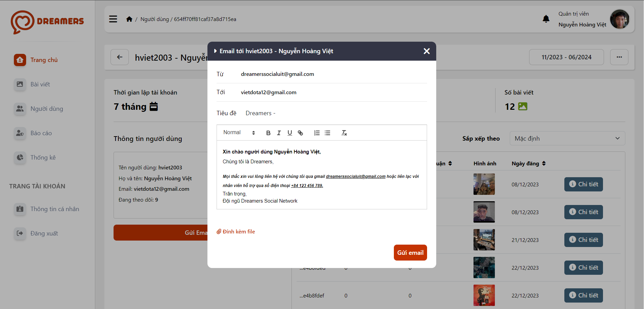The height and width of the screenshot is (309, 644).
Task: Click the Báo cáo icon in sidebar
Action: (x=20, y=133)
